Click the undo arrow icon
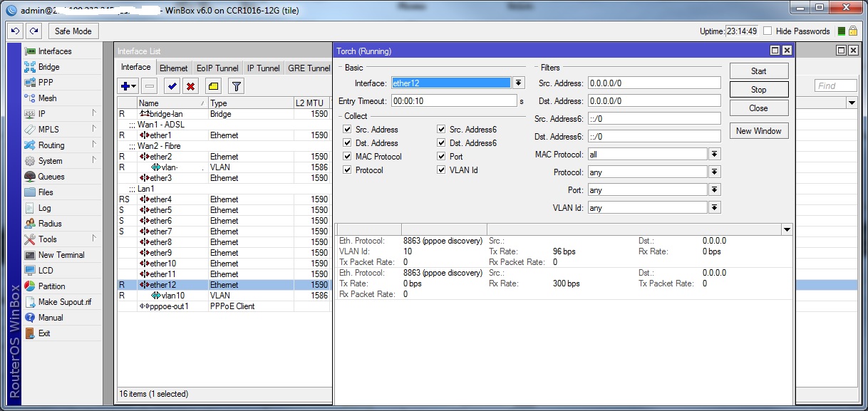The height and width of the screenshot is (411, 868). point(15,31)
